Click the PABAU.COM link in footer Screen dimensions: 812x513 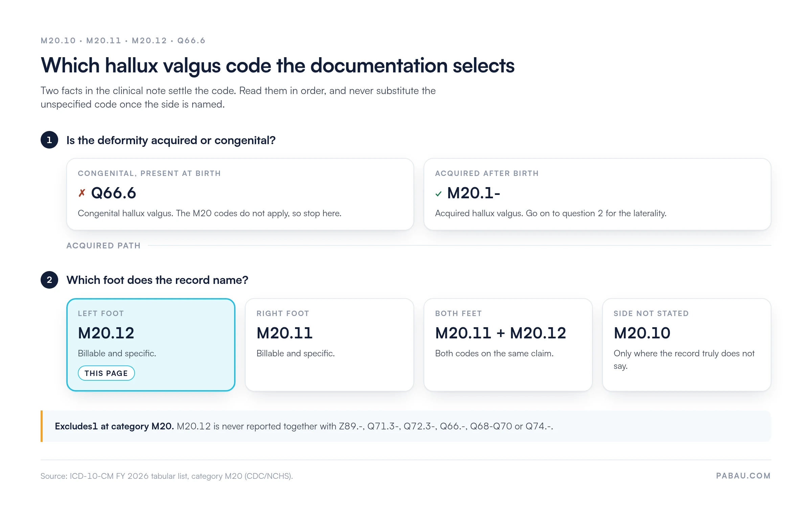[x=743, y=476]
